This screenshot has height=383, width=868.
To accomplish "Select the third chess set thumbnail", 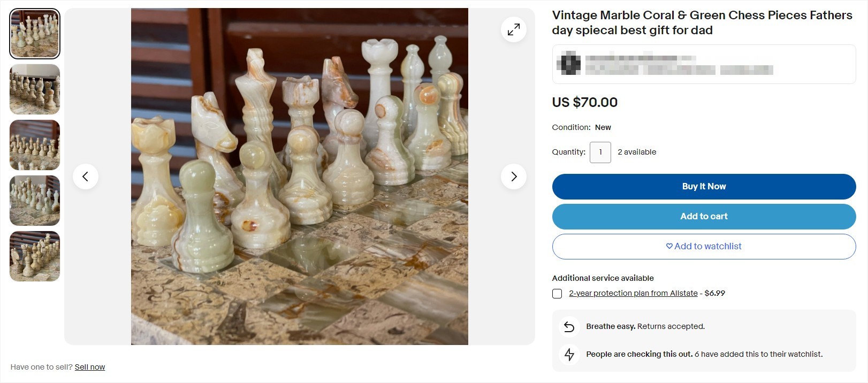I will point(34,145).
